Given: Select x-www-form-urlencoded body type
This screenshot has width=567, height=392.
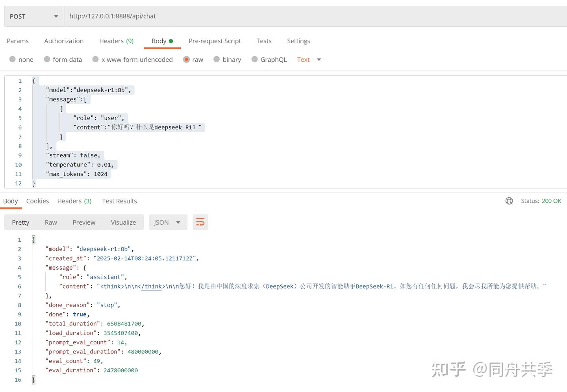Looking at the screenshot, I should pos(133,59).
